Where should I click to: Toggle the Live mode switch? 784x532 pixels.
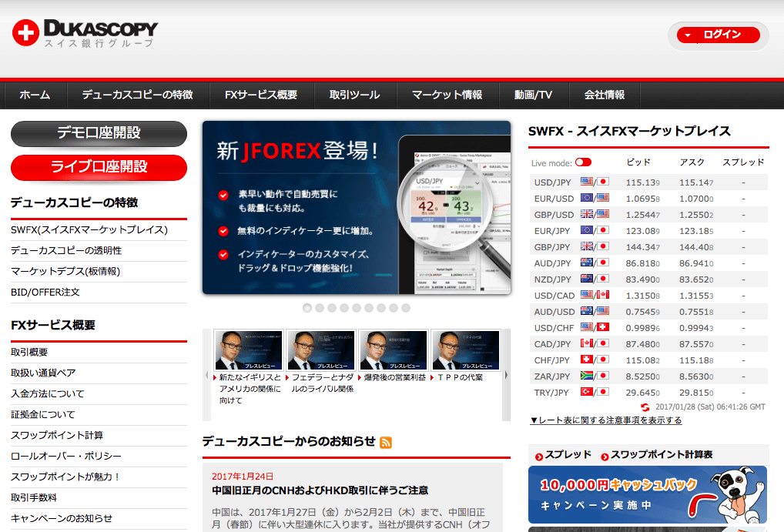pyautogui.click(x=583, y=162)
